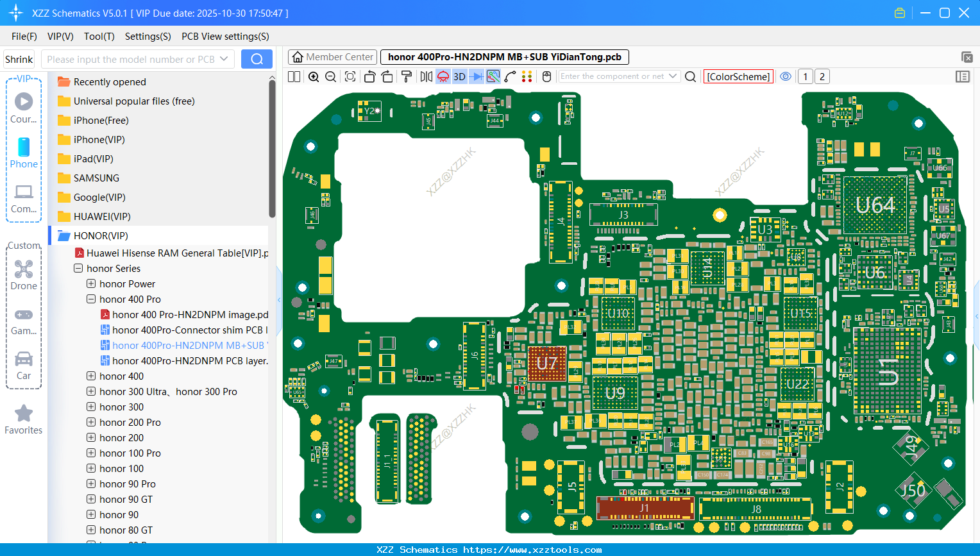
Task: Open honor 400Pro-HN2DNPM PCB layer file
Action: 184,361
